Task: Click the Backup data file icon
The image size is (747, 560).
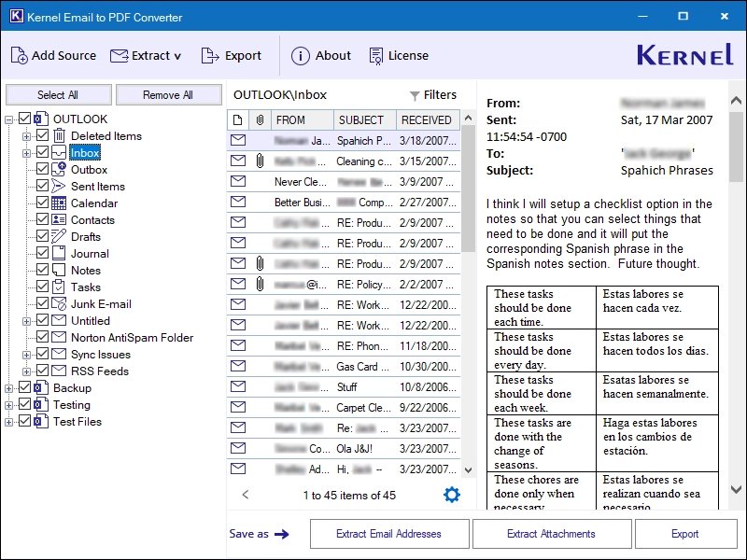Action: (x=41, y=387)
